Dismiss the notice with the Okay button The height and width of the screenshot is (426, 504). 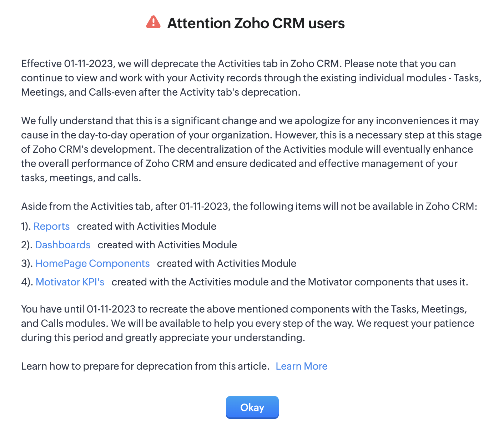(252, 407)
